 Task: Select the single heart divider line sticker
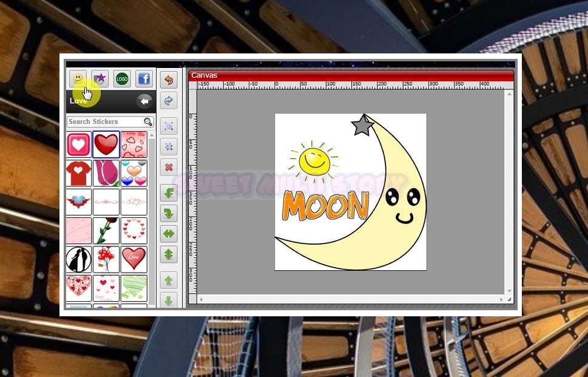106,202
